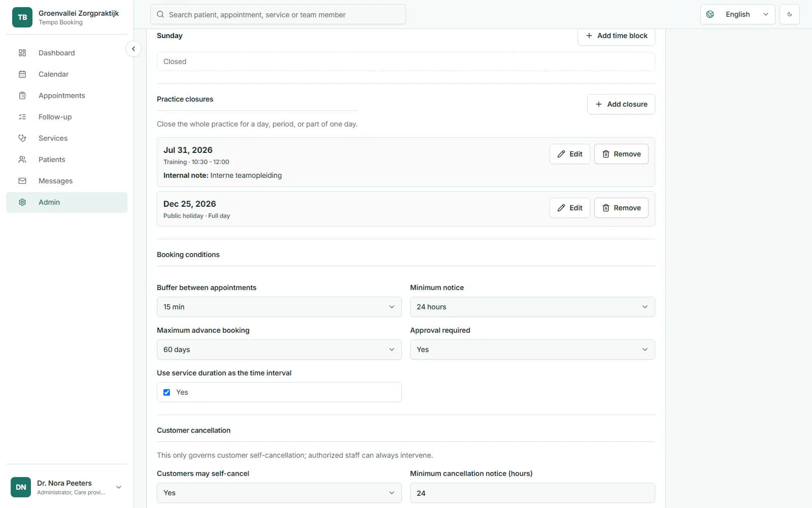Screen dimensions: 812x508
Task: Collapse the sidebar with the chevron button
Action: click(x=133, y=49)
